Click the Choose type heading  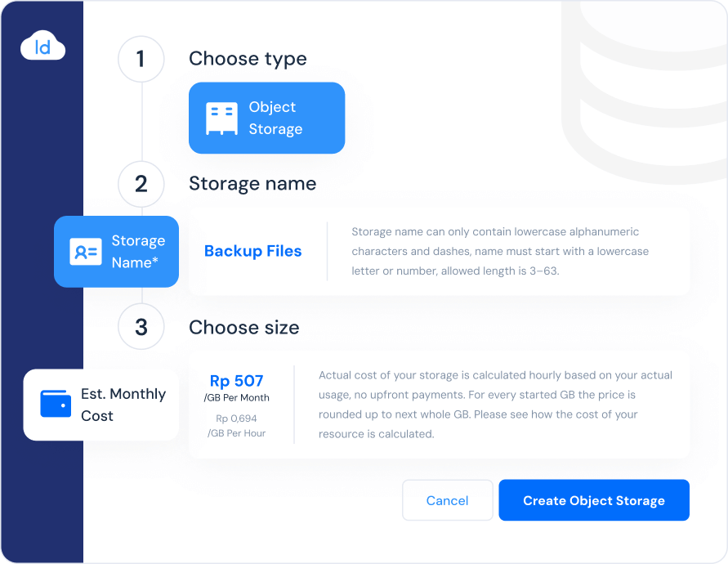pos(248,59)
